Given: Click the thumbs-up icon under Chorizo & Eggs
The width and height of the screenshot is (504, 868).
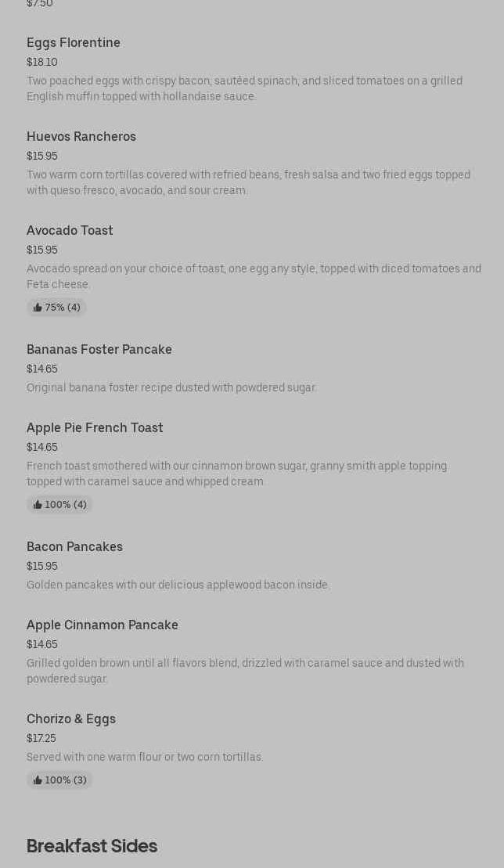Looking at the screenshot, I should click(38, 780).
